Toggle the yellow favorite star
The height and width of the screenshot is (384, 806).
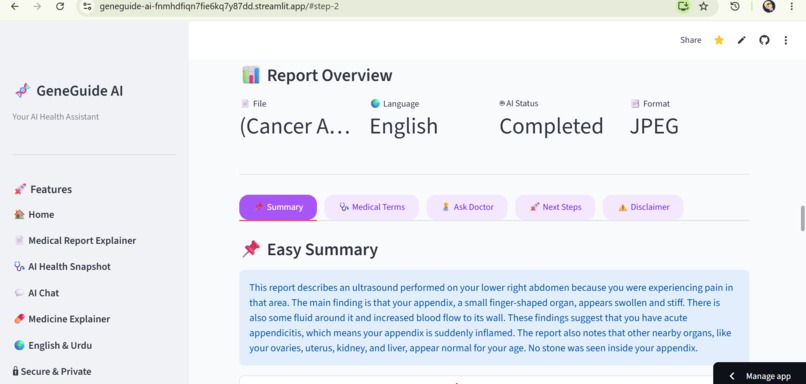(x=719, y=40)
